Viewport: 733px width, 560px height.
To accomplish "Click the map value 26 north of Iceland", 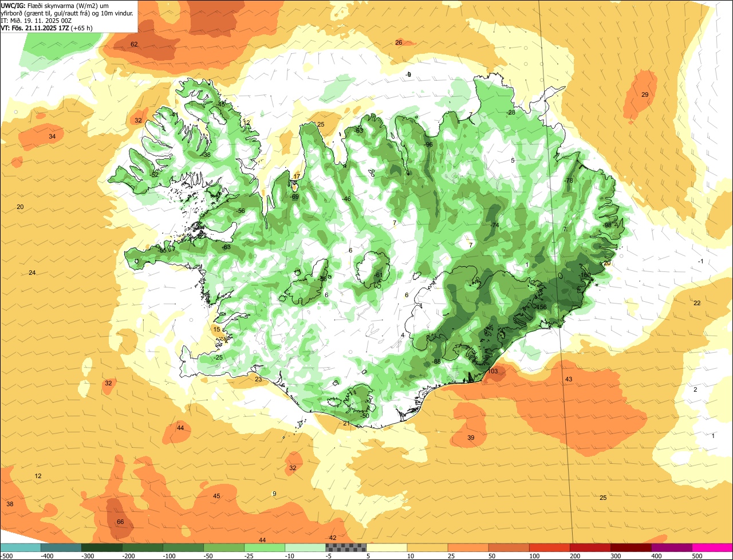I will (399, 42).
